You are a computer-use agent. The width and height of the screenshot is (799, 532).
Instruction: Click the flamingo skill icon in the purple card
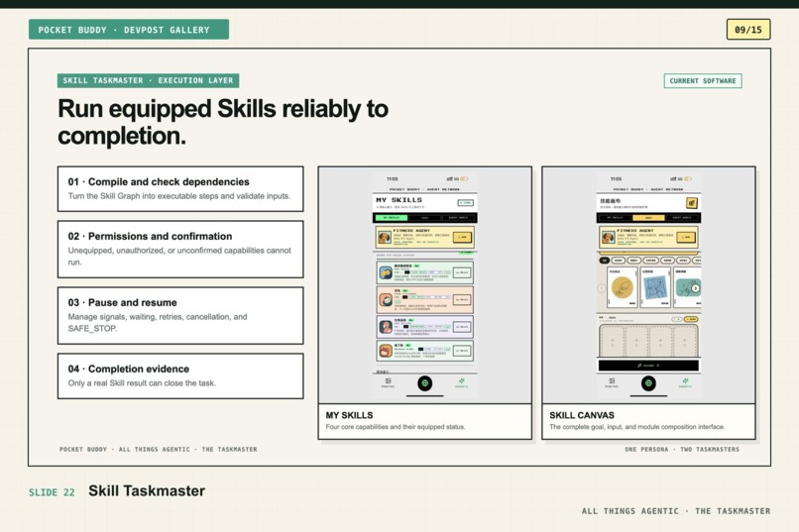point(386,327)
